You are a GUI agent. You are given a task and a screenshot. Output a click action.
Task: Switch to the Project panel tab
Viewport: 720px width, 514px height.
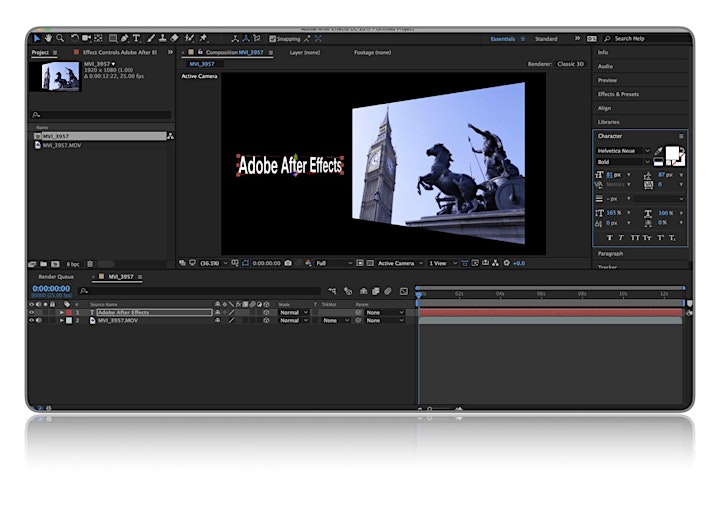point(40,52)
